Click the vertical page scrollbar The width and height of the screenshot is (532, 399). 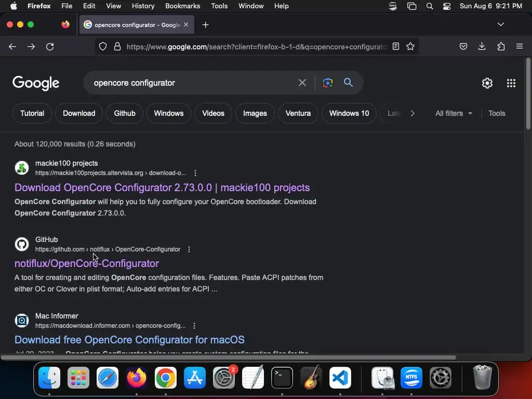click(528, 94)
